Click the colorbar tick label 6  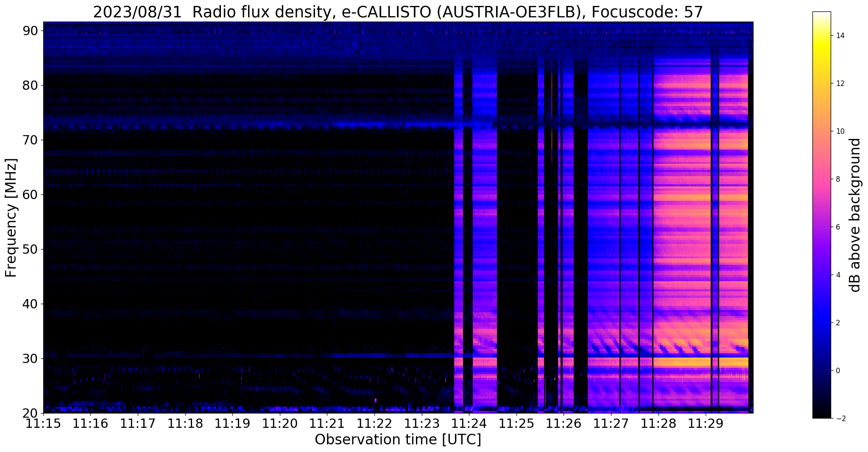tap(837, 227)
